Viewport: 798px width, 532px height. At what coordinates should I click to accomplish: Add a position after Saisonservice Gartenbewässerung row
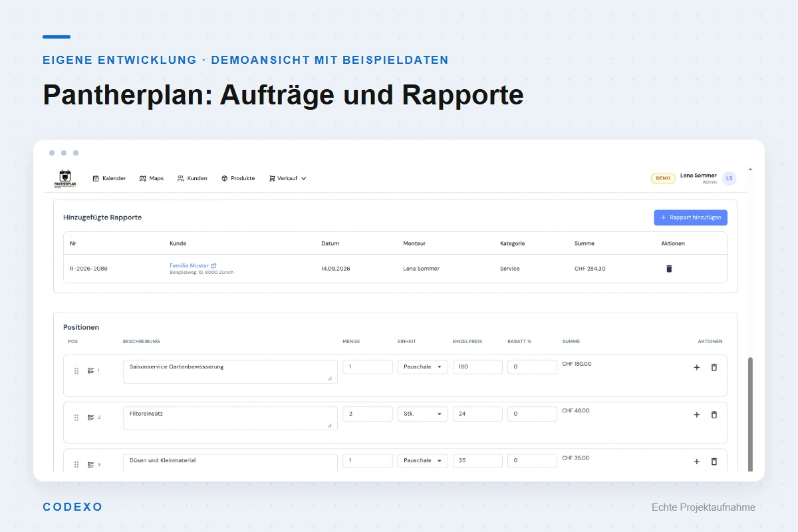tap(697, 367)
